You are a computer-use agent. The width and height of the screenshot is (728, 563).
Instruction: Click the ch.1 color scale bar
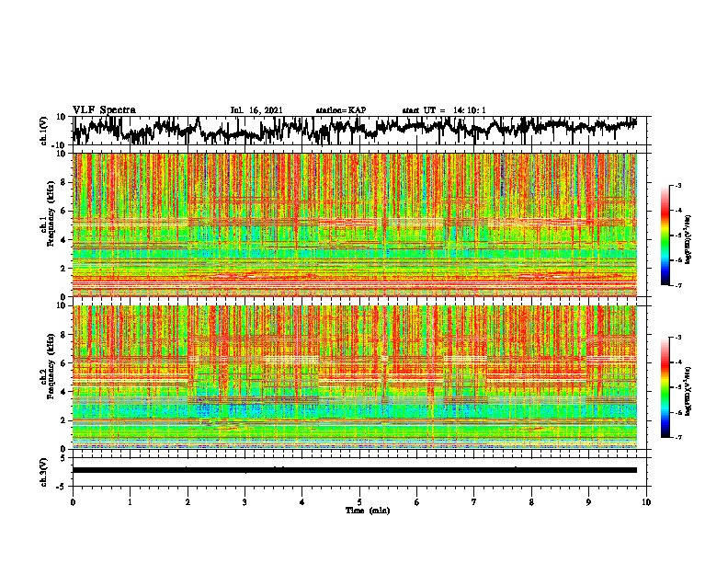(665, 235)
